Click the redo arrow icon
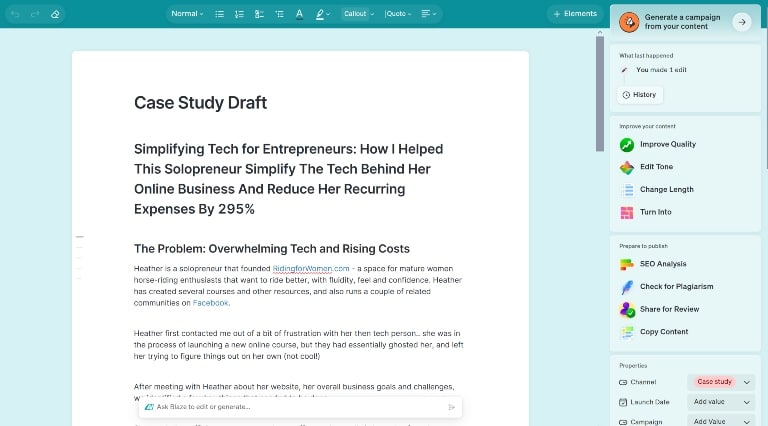The height and width of the screenshot is (426, 768). 35,14
